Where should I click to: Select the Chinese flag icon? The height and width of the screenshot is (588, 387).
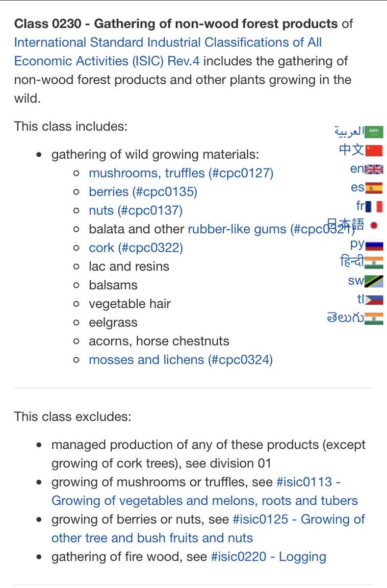[374, 150]
